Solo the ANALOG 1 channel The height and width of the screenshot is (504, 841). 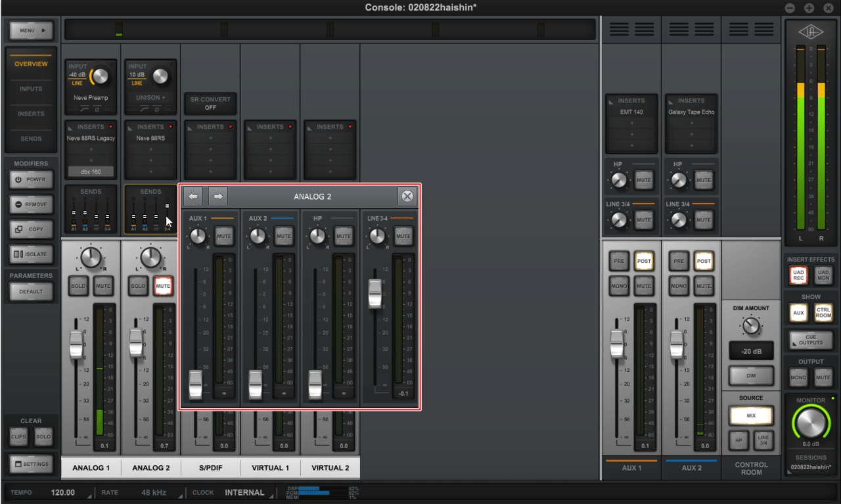[78, 286]
